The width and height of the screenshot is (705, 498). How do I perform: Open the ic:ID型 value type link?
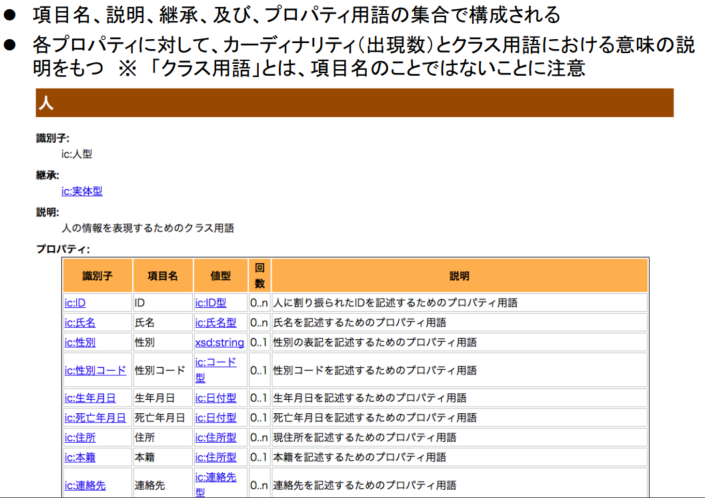(211, 302)
